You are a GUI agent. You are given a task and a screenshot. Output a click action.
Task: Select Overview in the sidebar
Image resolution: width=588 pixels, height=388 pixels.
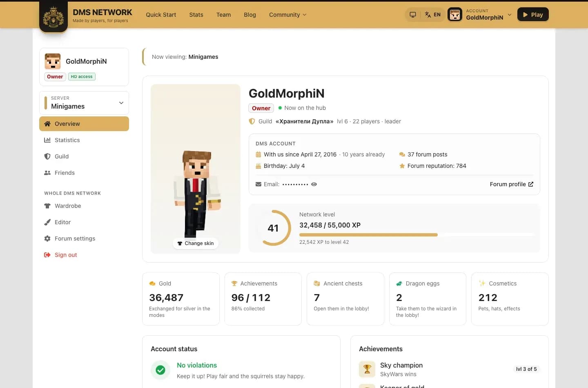[x=84, y=124]
